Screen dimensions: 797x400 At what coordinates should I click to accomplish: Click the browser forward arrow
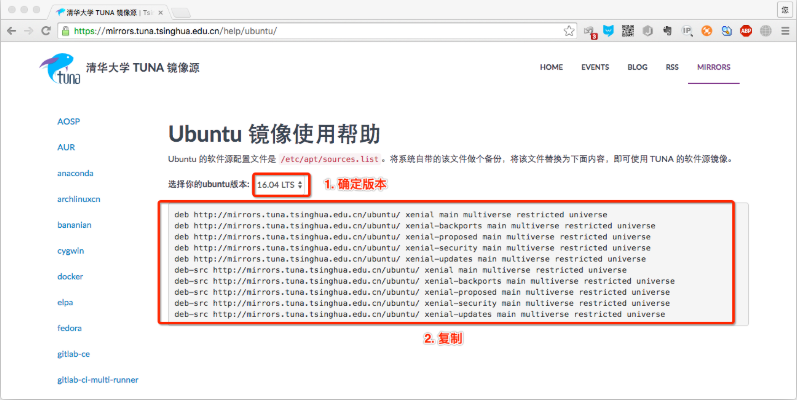point(28,31)
